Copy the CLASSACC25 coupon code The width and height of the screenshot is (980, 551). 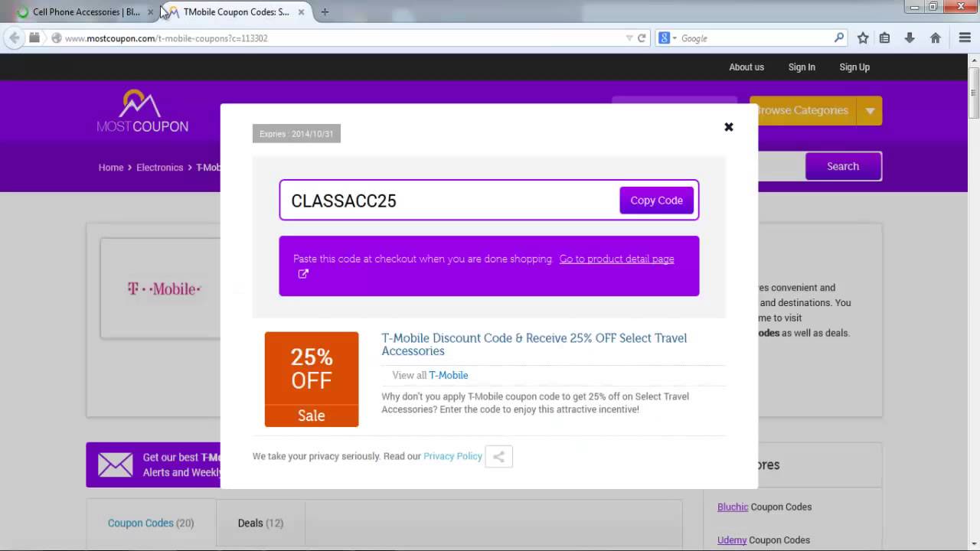click(656, 201)
